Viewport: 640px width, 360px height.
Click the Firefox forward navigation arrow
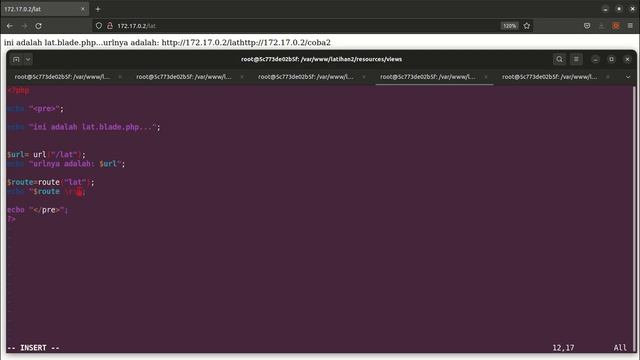pos(24,26)
